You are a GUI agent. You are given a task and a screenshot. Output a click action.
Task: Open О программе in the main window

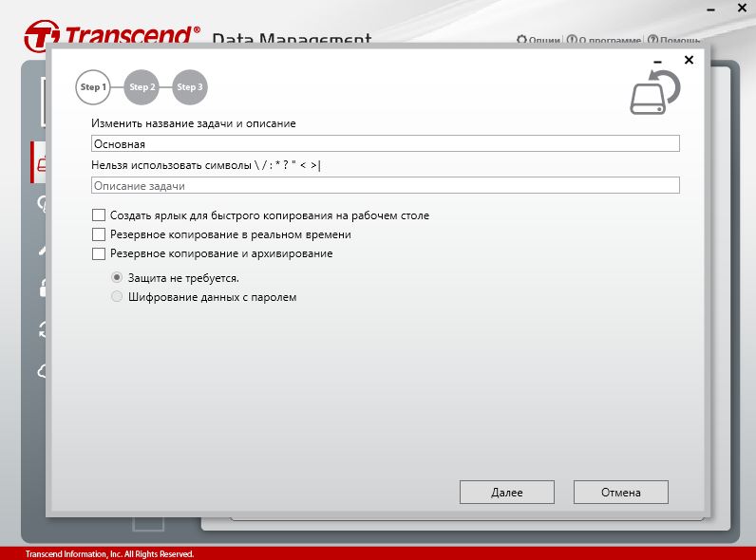(604, 40)
